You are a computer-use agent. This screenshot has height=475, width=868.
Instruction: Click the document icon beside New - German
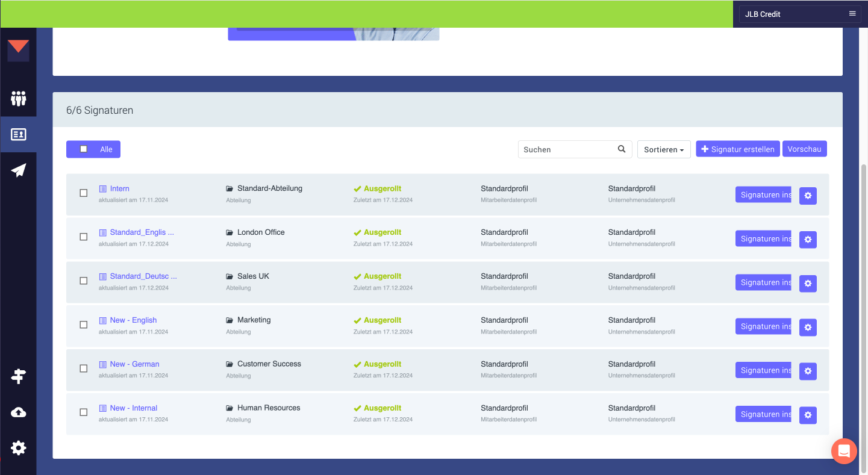click(102, 364)
